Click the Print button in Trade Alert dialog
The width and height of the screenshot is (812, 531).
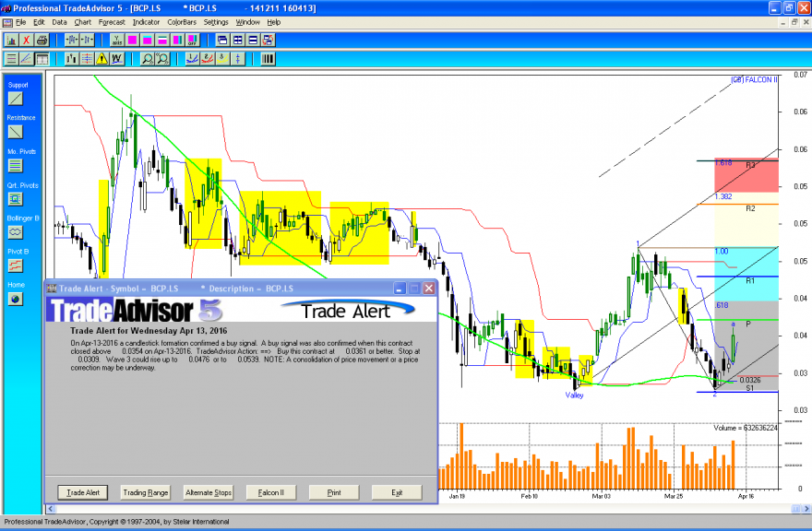click(334, 492)
